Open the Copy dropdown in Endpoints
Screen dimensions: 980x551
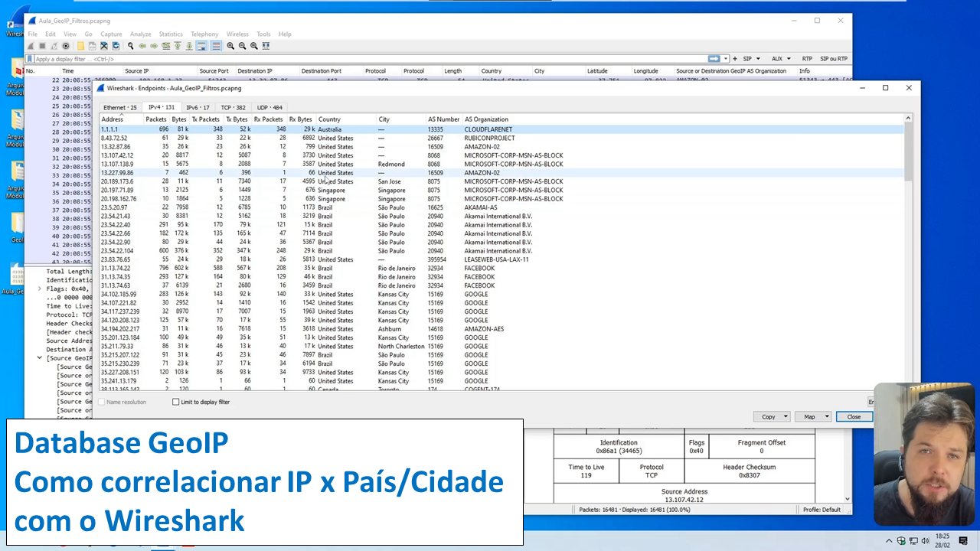pos(771,417)
